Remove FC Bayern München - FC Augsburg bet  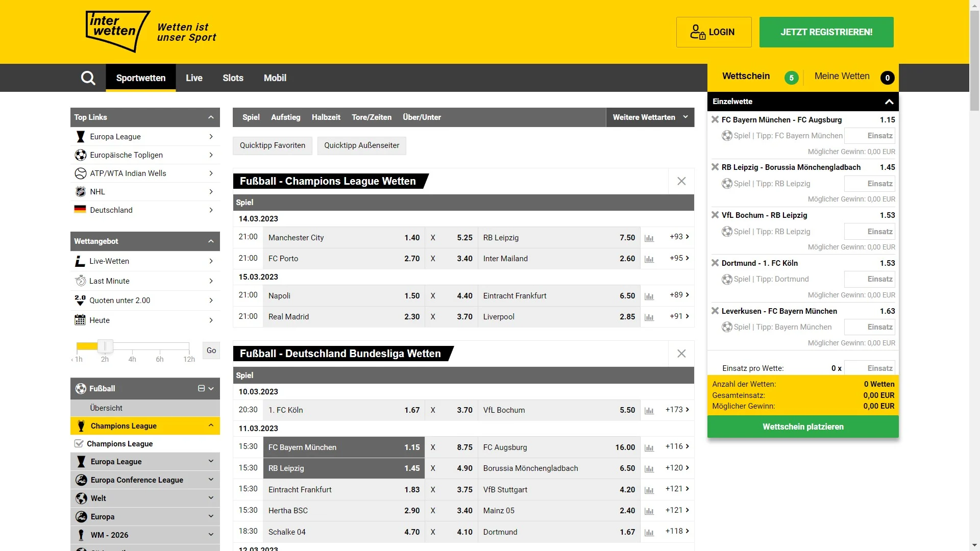click(x=715, y=119)
